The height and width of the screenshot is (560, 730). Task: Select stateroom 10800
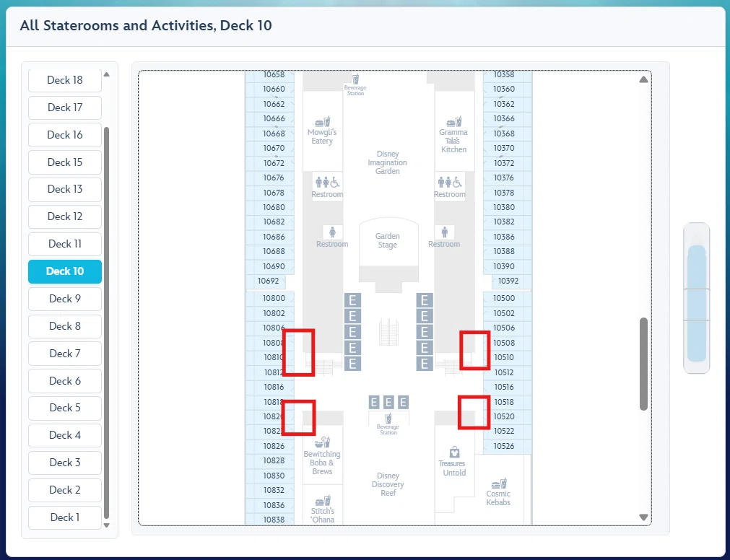(269, 298)
